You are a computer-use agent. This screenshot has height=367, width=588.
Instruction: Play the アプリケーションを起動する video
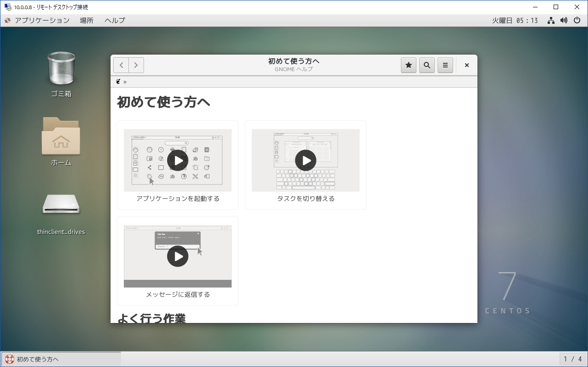pyautogui.click(x=178, y=161)
